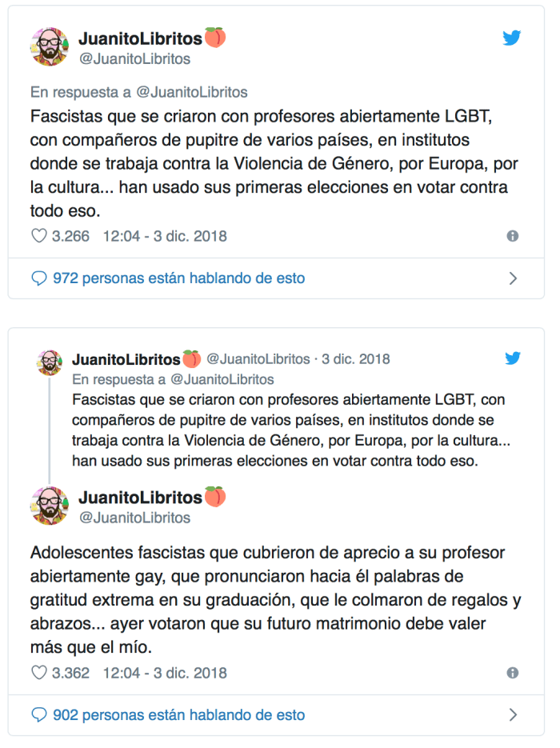The image size is (560, 748).
Task: Open large avatar in the second tweet
Action: (x=50, y=506)
